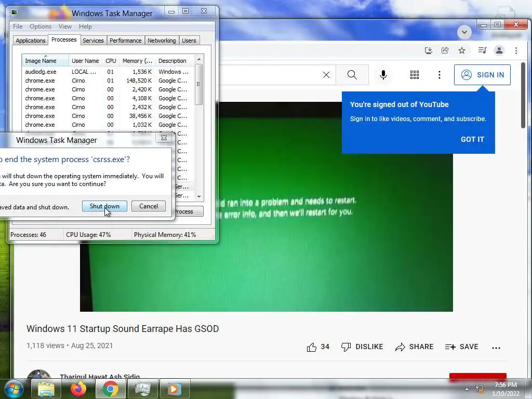
Task: Select chrome.exe process using 148,520 K
Action: point(108,81)
